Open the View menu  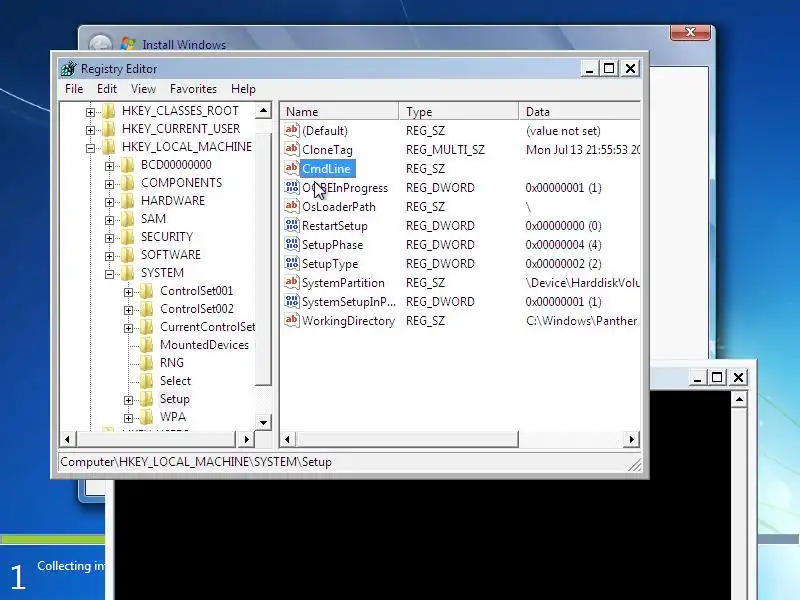tap(143, 89)
